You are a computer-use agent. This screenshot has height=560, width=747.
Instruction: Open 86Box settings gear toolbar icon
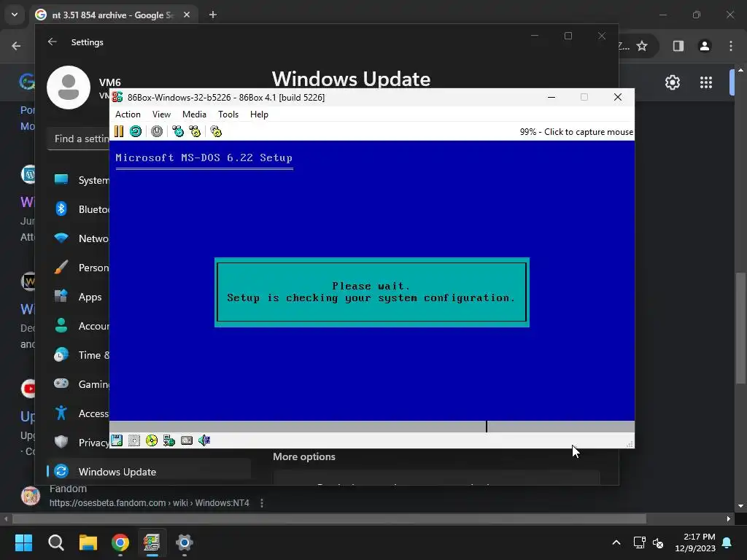[x=216, y=131]
